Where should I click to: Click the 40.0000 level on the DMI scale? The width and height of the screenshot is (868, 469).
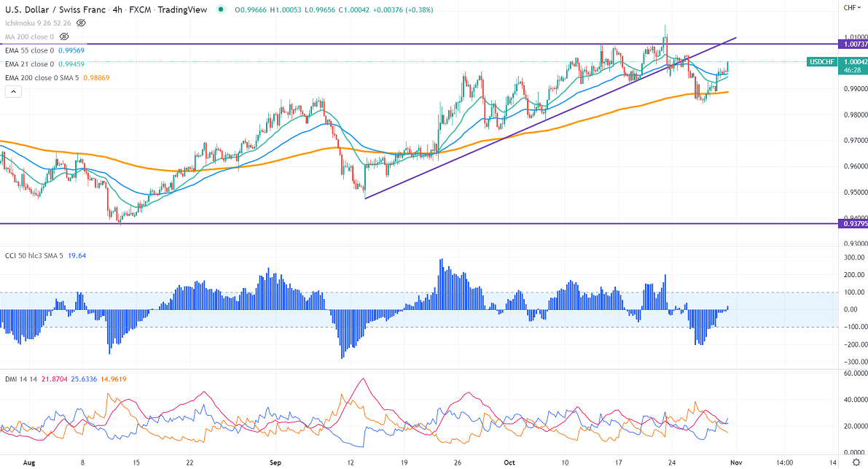[x=856, y=399]
